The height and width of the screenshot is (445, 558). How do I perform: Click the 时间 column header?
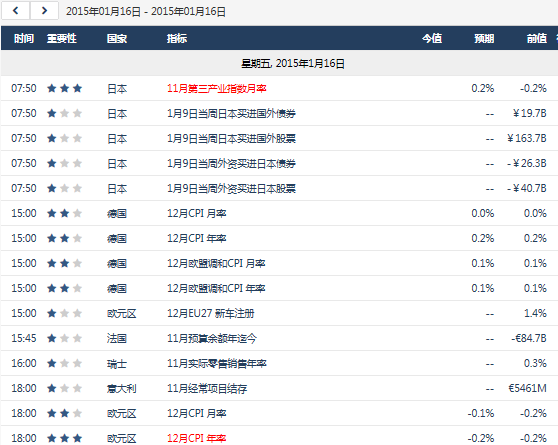click(24, 38)
